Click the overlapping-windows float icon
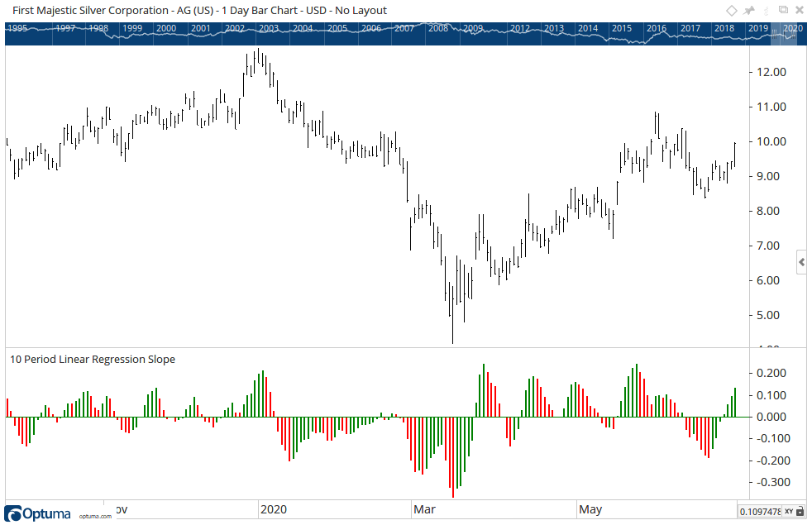 pyautogui.click(x=784, y=10)
